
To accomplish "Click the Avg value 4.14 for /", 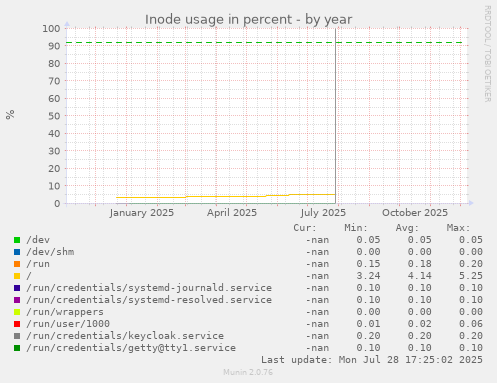I will 419,276.
